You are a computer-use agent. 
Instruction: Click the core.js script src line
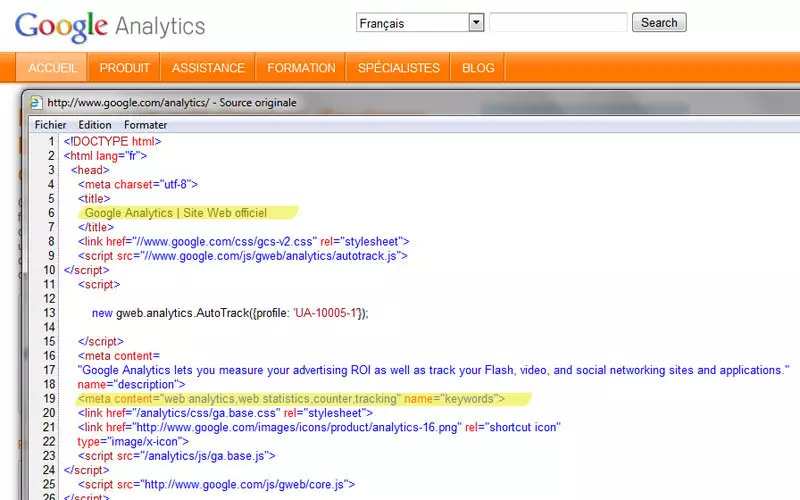[x=216, y=484]
